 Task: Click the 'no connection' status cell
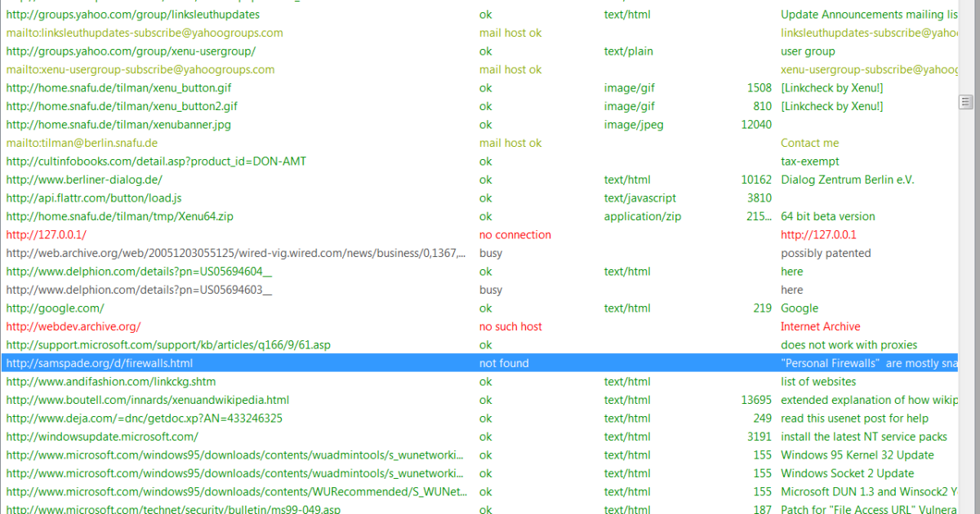coord(515,235)
